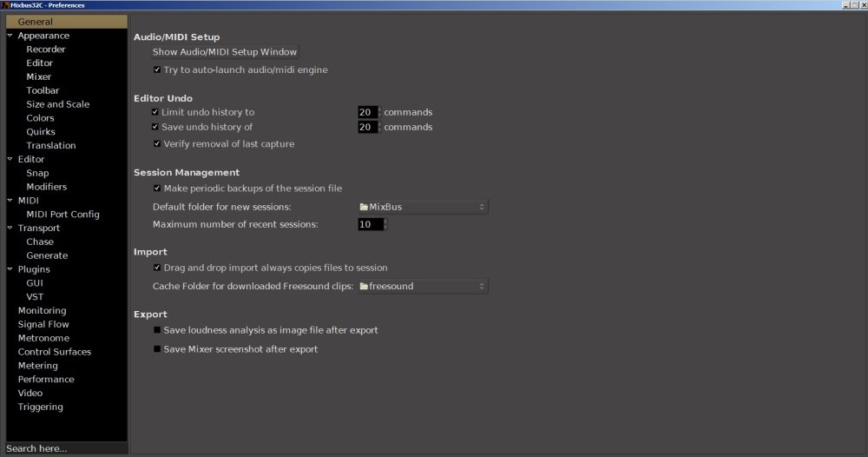This screenshot has height=457, width=868.
Task: Click the Search here field
Action: (67, 448)
